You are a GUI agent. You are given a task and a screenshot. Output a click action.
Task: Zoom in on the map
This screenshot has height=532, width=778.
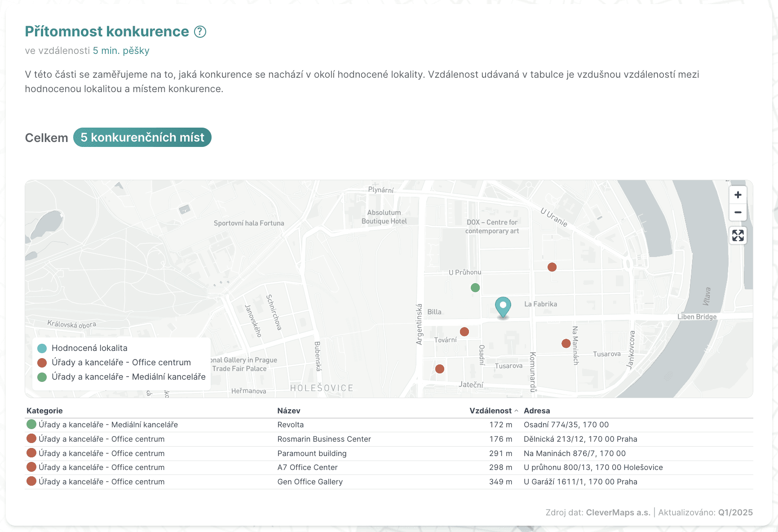coord(737,195)
